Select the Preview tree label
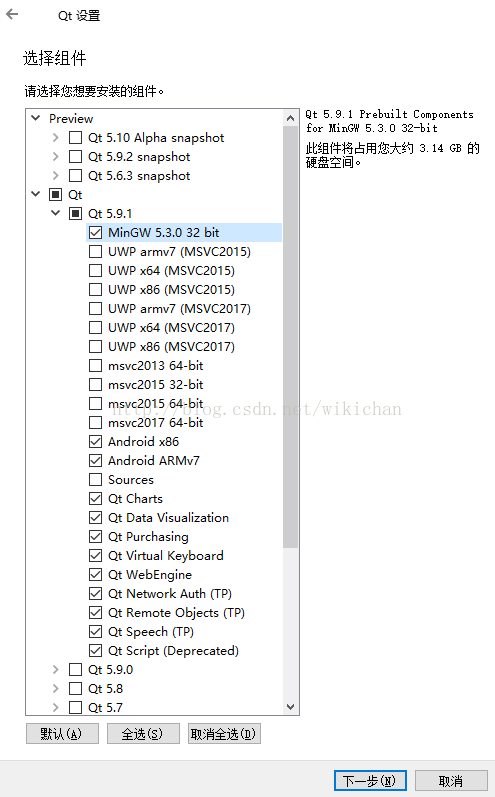 71,118
